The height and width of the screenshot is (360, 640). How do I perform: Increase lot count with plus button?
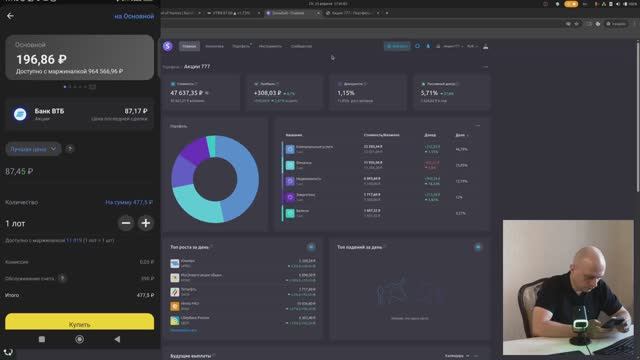146,223
